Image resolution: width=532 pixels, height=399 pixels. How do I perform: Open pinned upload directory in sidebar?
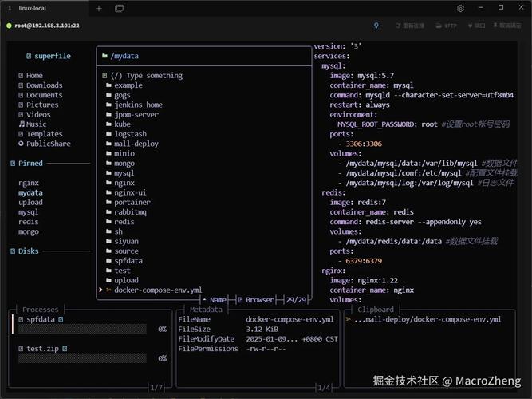pos(30,203)
